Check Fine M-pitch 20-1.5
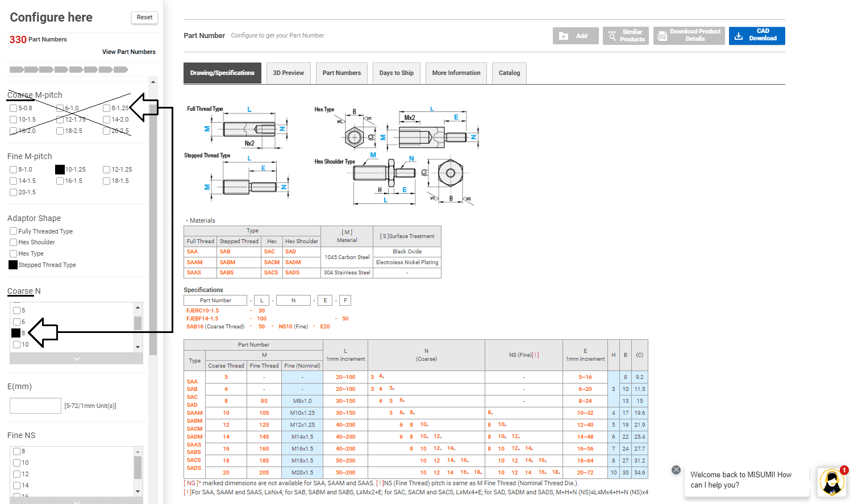Screen dimensions: 854x504 tap(14, 192)
